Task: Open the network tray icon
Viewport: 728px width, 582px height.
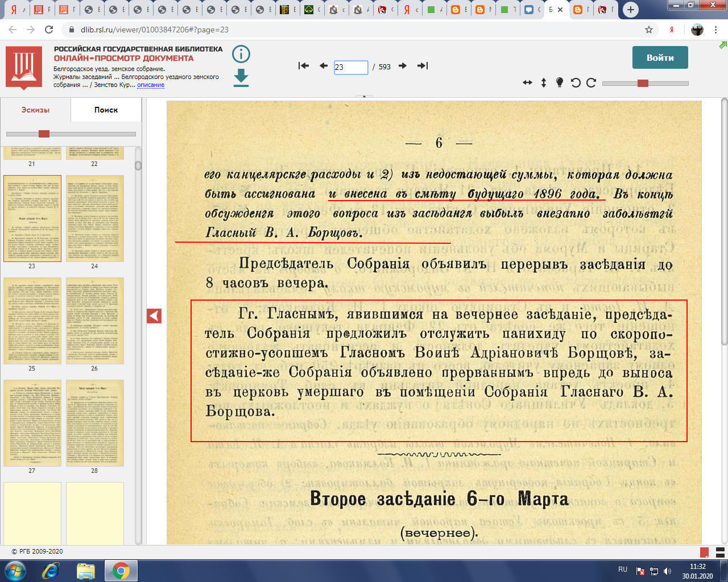Action: pos(654,571)
